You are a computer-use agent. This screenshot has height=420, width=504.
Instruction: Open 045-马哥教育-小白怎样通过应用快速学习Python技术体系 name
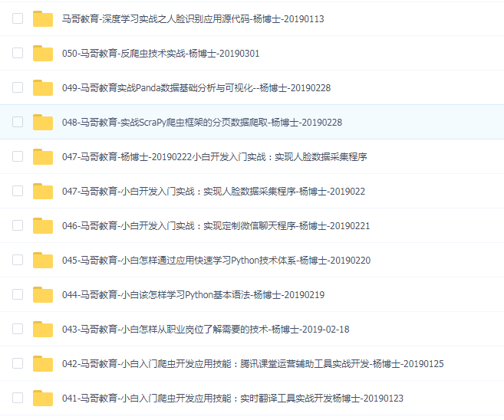(x=216, y=260)
